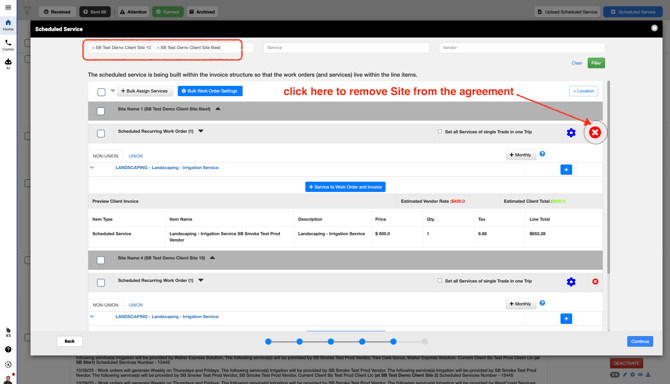Click last gray step dot in progress indicator
The width and height of the screenshot is (670, 384).
[x=424, y=341]
